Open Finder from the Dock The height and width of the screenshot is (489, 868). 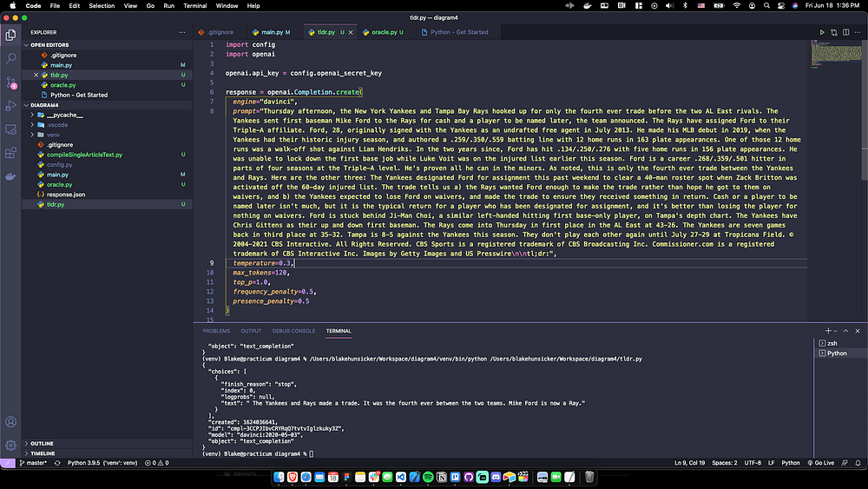pos(279,477)
